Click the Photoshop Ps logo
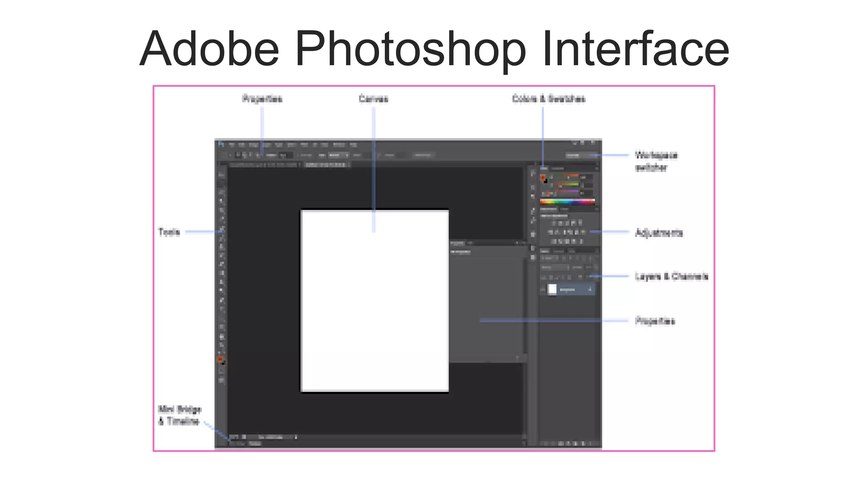The width and height of the screenshot is (868, 488). 221,144
